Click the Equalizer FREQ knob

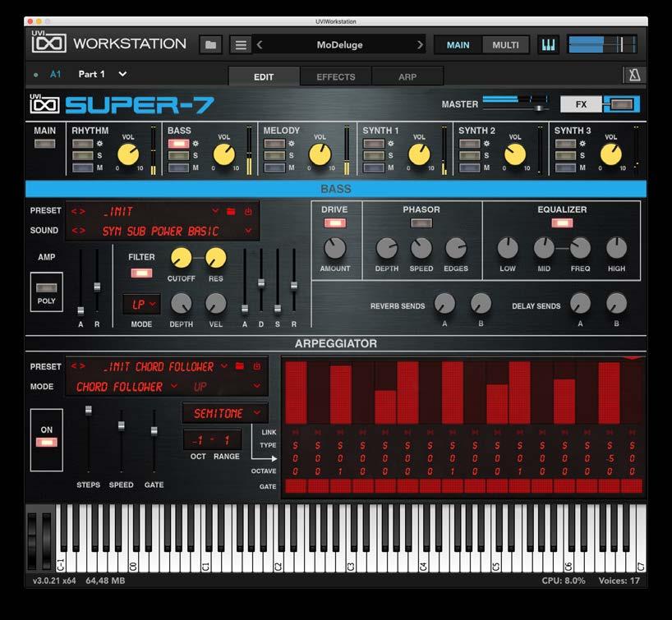580,248
